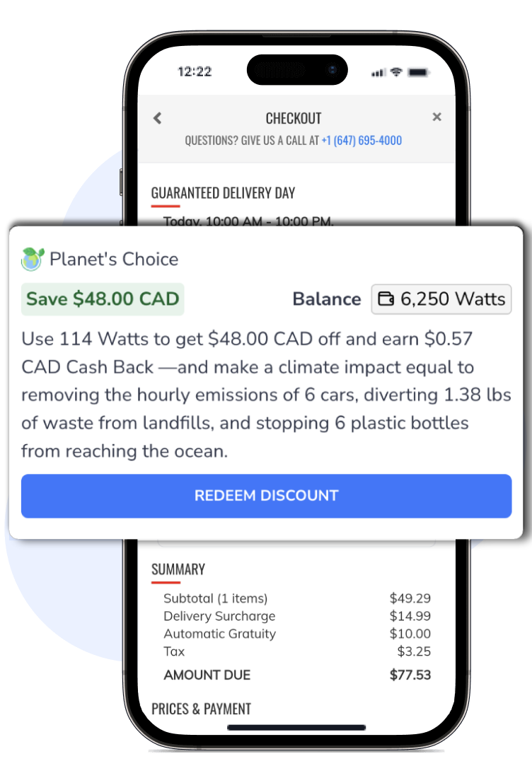The height and width of the screenshot is (766, 532).
Task: Open the Prices & Payment section
Action: pyautogui.click(x=202, y=709)
